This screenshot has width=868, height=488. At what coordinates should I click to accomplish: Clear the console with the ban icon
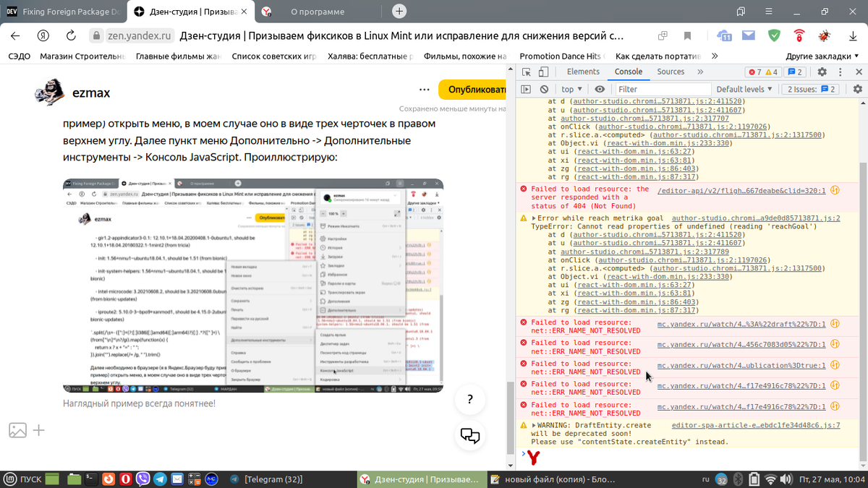click(x=544, y=90)
